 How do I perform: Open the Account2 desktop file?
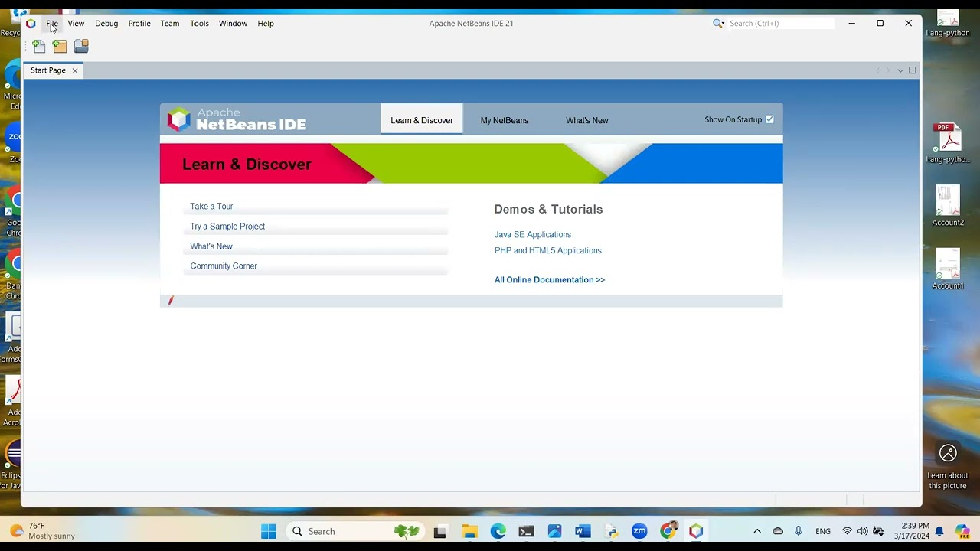948,206
